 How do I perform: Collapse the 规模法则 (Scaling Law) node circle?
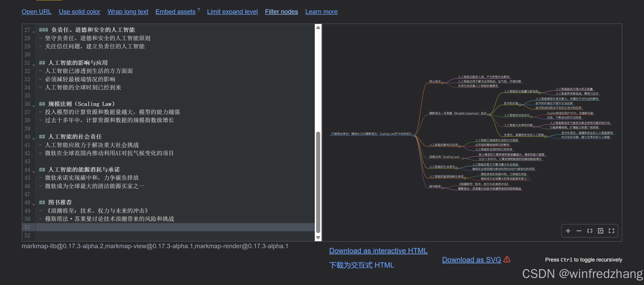[x=463, y=158]
